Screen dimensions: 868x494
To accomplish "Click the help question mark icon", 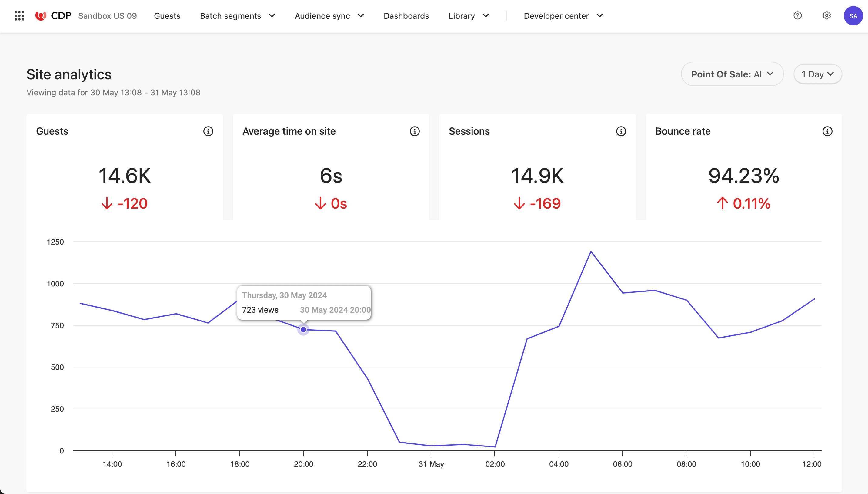I will tap(798, 16).
